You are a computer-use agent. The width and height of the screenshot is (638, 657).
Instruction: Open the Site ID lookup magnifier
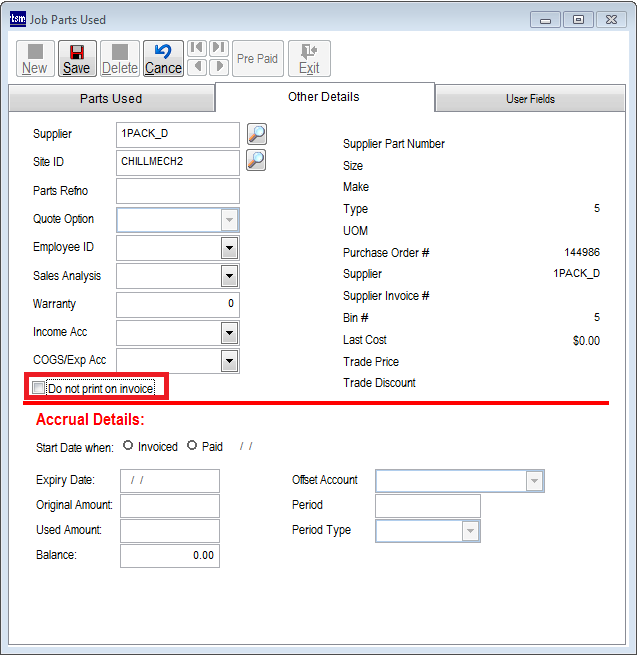point(256,160)
